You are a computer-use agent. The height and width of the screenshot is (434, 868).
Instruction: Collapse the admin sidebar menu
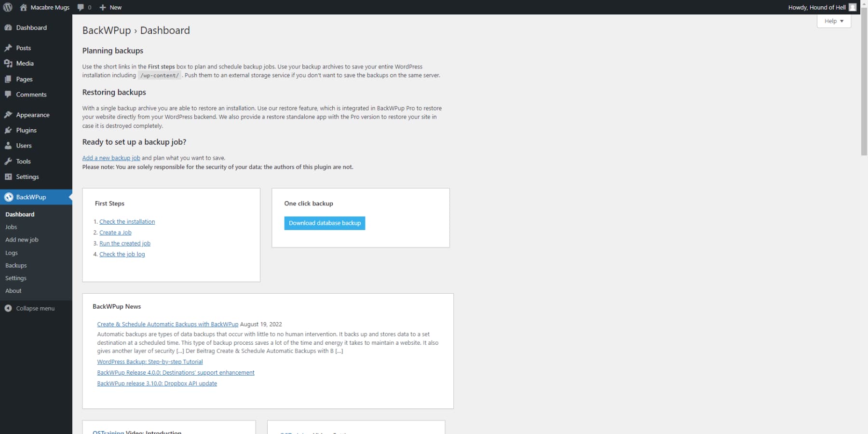pos(35,308)
